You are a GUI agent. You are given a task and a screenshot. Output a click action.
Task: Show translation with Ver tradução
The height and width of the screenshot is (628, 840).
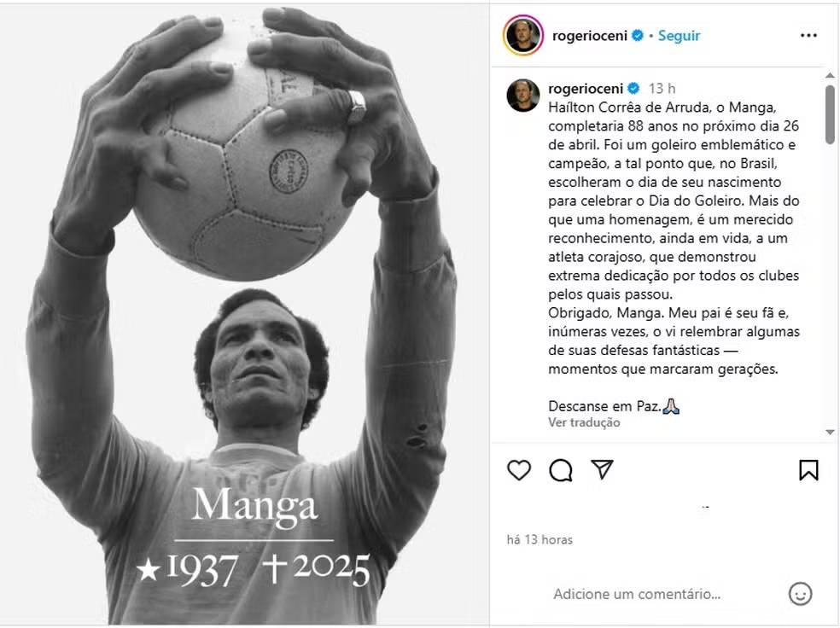coord(584,422)
